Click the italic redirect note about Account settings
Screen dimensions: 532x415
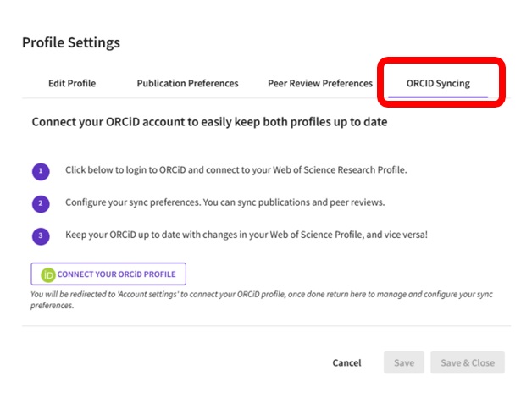pos(261,300)
